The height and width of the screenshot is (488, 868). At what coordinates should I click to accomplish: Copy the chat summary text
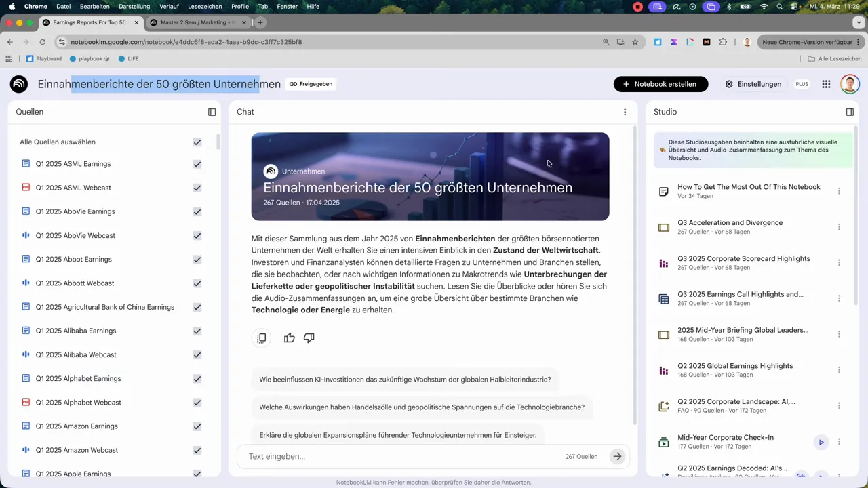[262, 338]
